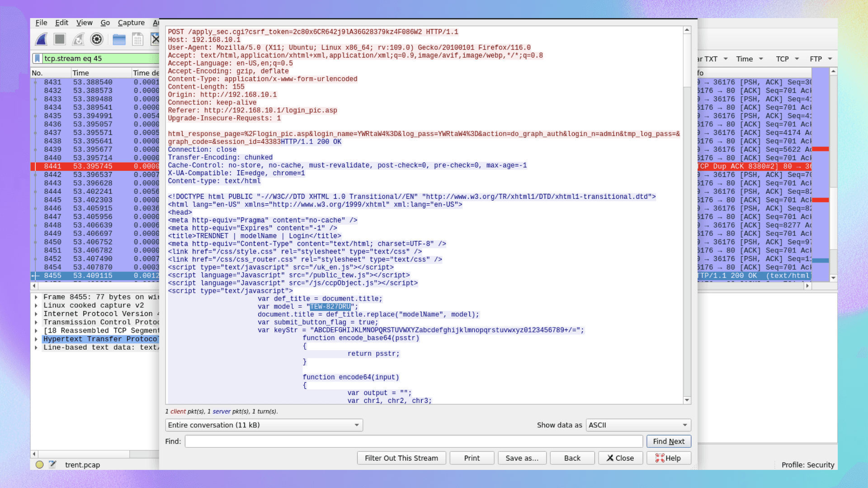Click the Back button in the dialog
Screen dimensions: 868x488
572,458
